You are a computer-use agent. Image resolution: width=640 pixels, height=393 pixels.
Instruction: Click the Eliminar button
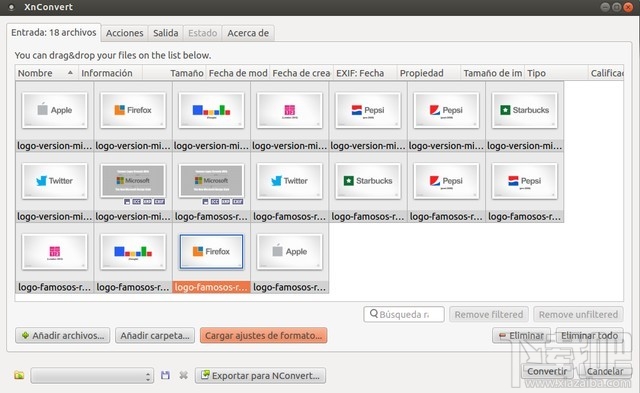coord(521,335)
